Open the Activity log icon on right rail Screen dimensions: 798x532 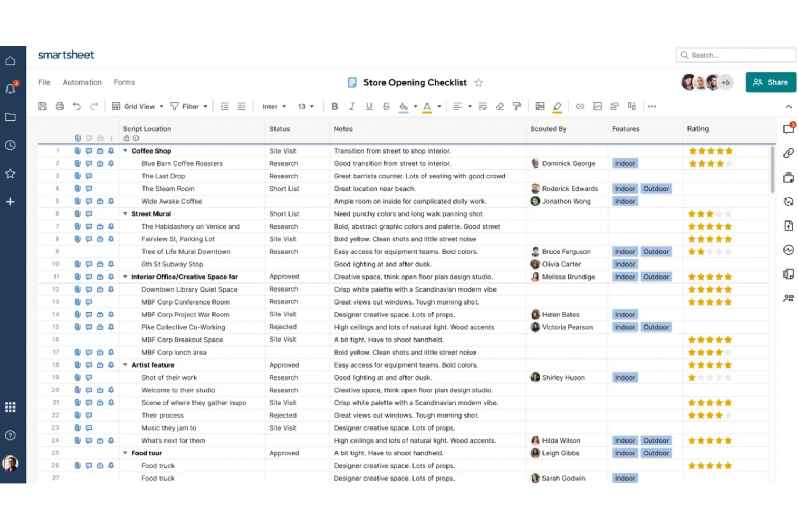(789, 250)
